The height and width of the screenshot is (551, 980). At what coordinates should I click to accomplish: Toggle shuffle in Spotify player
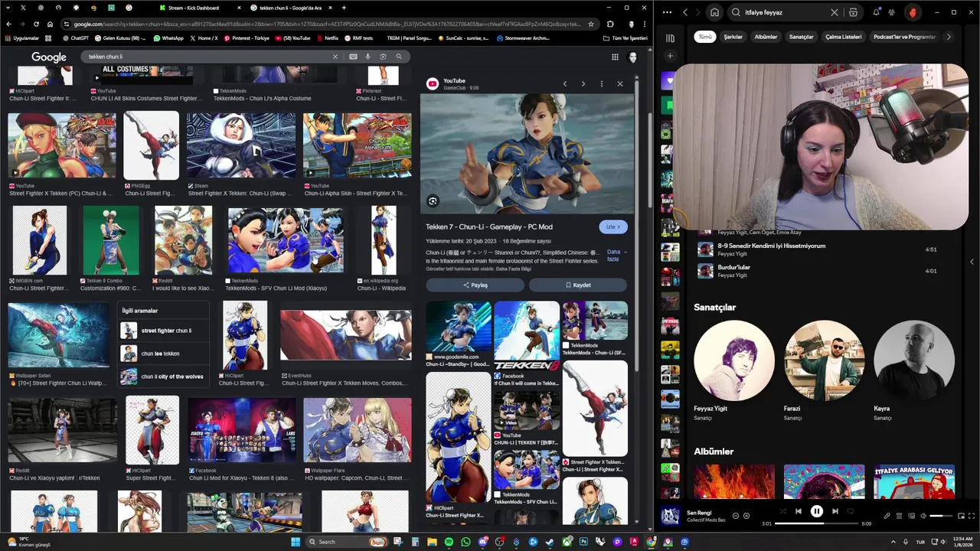coord(782,511)
